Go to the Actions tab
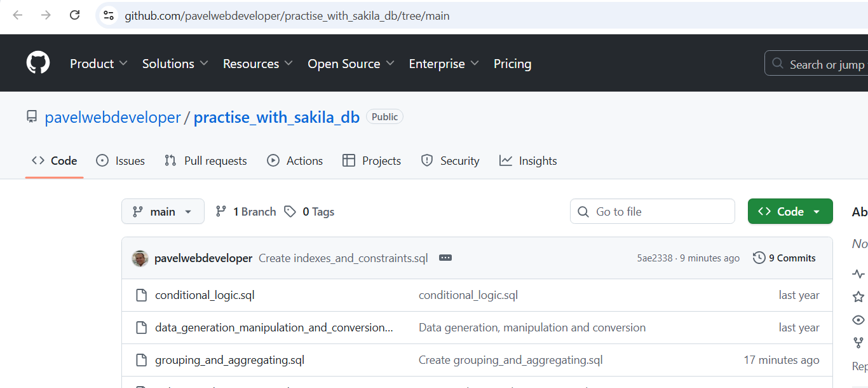The width and height of the screenshot is (868, 388). (295, 161)
